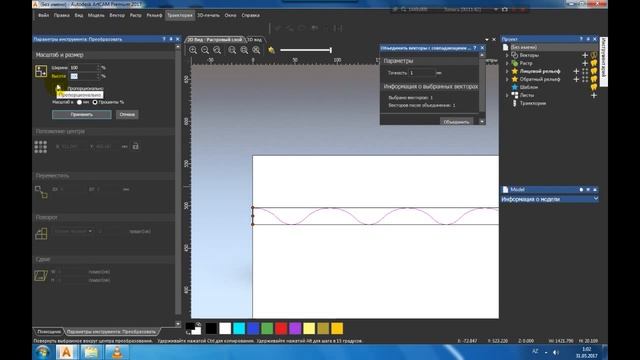Expand the Растр tree node
Image resolution: width=640 pixels, height=360 pixels.
507,63
